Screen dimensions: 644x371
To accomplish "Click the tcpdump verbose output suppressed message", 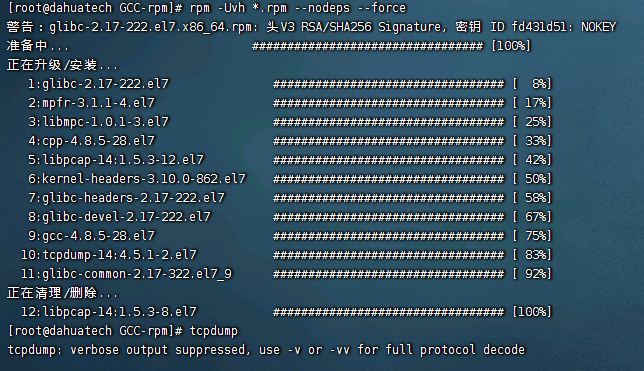I will tap(266, 350).
